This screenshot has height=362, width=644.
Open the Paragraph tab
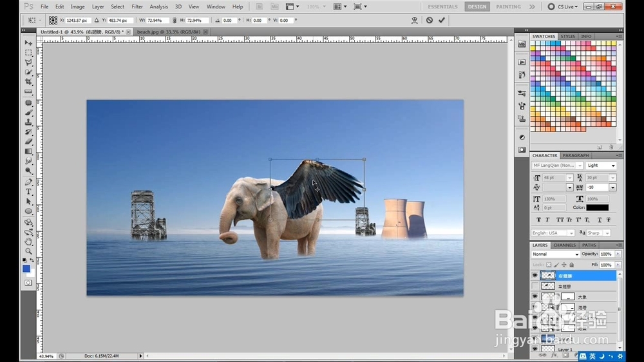pos(575,155)
